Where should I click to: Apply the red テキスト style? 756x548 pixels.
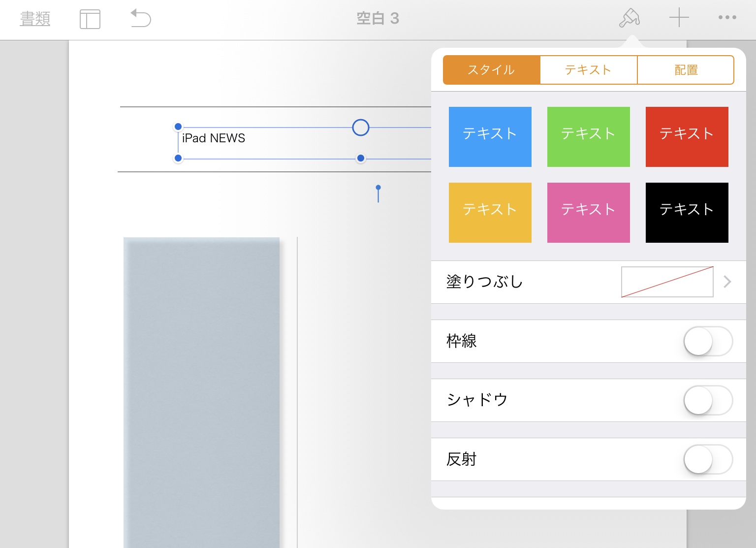[687, 137]
